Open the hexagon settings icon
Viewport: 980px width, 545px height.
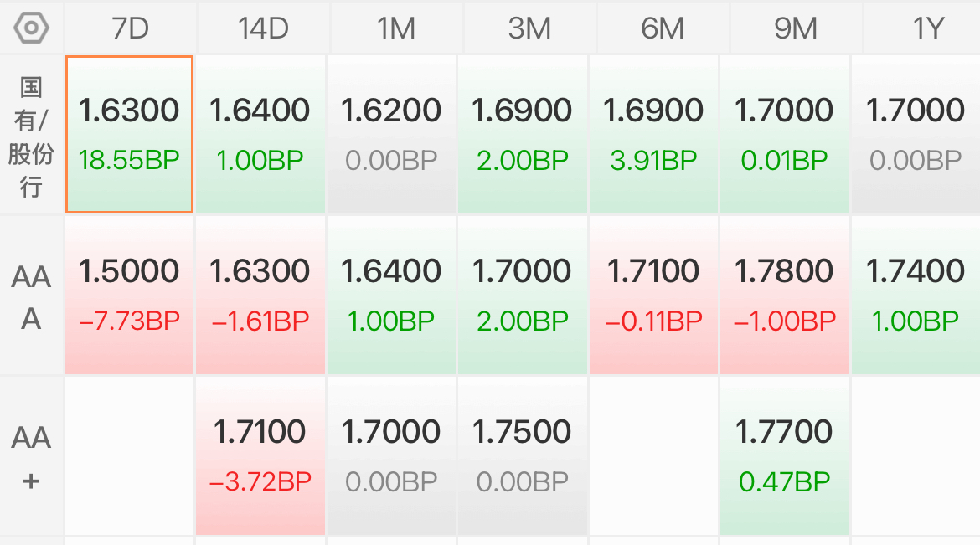pos(31,28)
